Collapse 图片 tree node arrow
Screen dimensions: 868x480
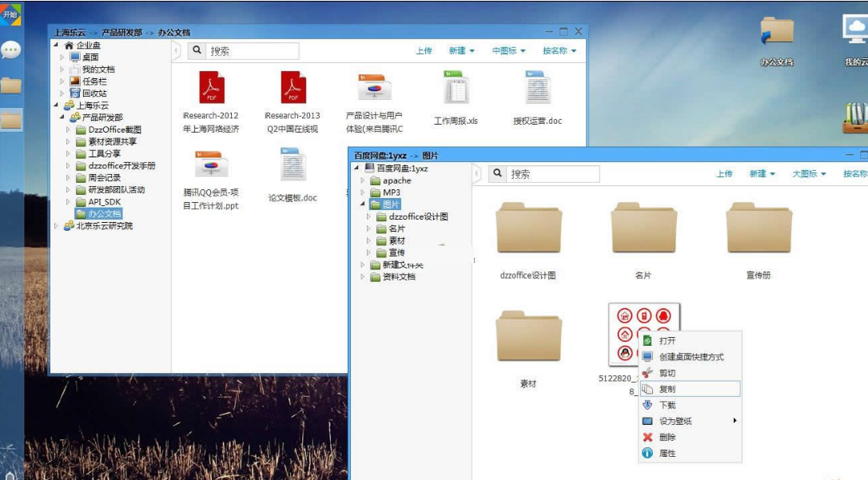363,204
